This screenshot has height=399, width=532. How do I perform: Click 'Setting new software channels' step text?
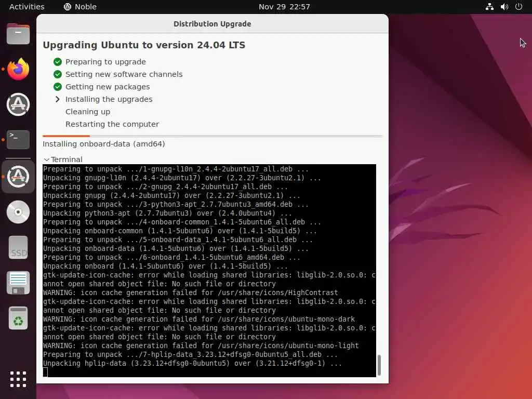(x=124, y=74)
